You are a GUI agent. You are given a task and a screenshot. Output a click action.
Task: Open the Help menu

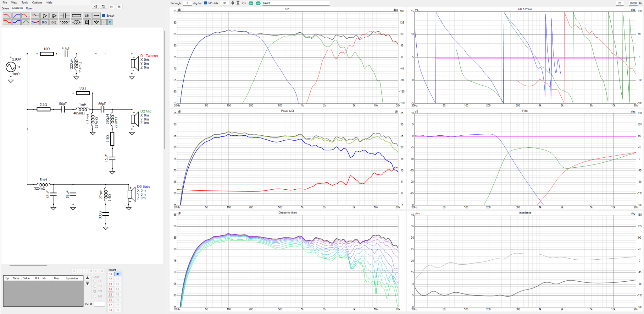coord(49,3)
